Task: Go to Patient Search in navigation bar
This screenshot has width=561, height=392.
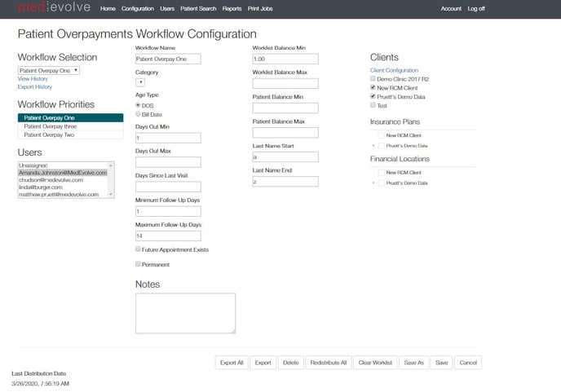Action: (198, 8)
